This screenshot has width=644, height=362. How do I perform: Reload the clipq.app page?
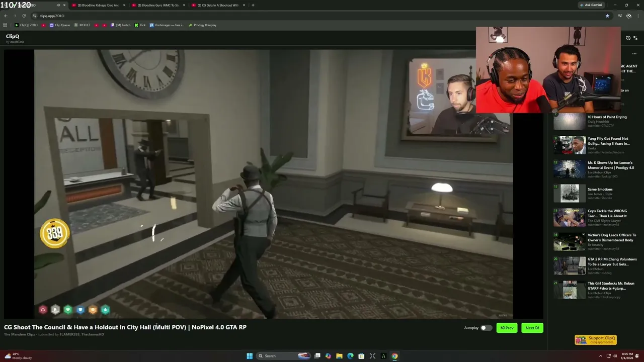[x=24, y=16]
